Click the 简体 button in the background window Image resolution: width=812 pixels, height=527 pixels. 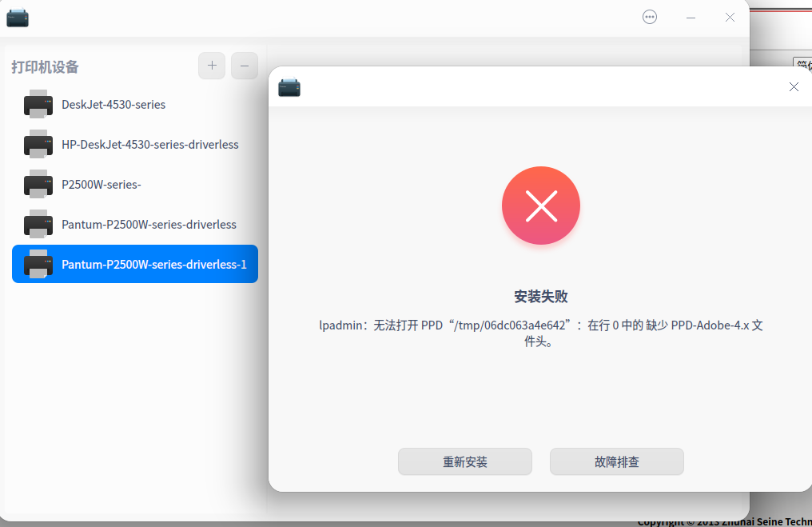pyautogui.click(x=804, y=65)
